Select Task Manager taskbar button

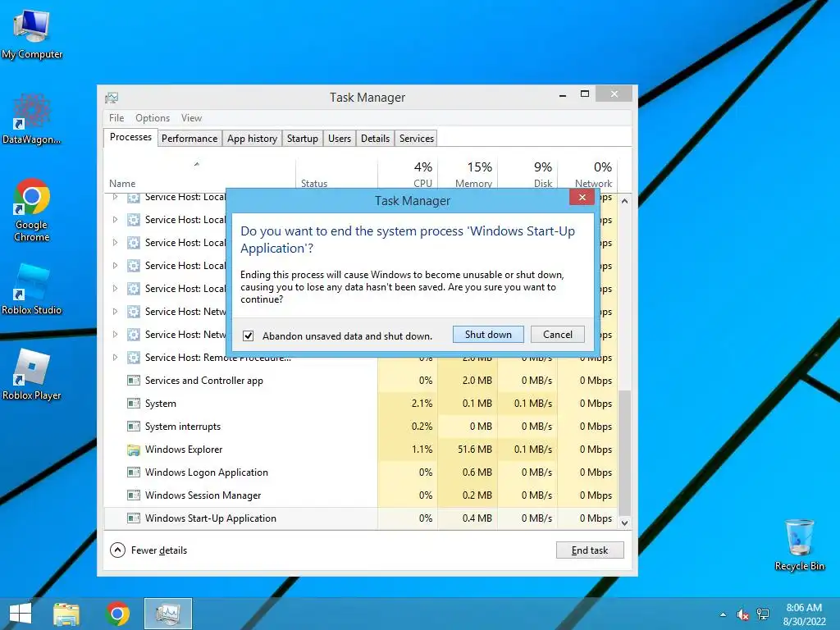click(x=167, y=614)
